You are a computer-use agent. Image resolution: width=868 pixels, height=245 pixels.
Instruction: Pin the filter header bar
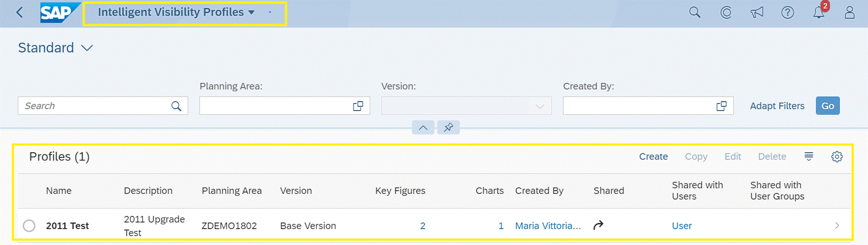(x=448, y=128)
